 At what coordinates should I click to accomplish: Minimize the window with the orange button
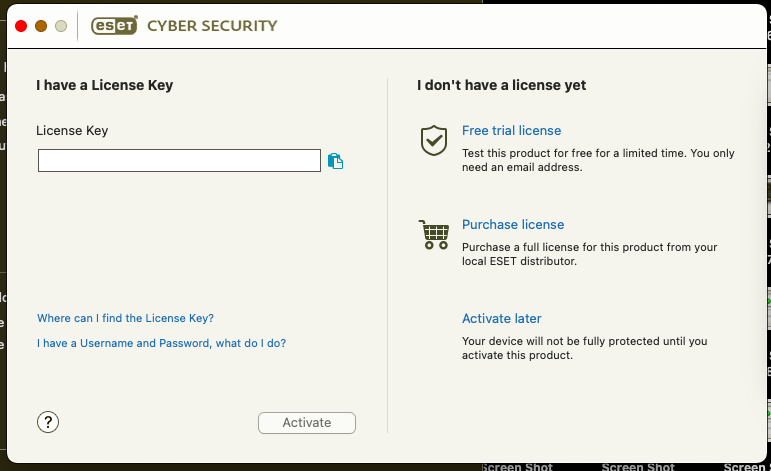point(41,26)
